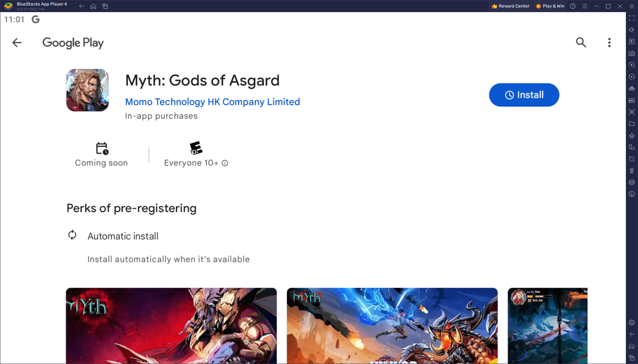This screenshot has width=638, height=364.
Task: Click the Myth: Gods of Asgard app icon
Action: click(87, 90)
